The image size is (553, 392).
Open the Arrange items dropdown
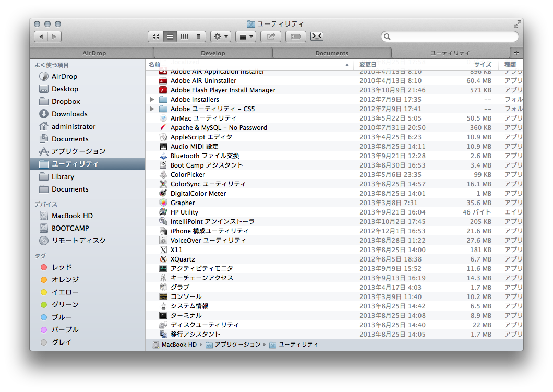tap(245, 37)
